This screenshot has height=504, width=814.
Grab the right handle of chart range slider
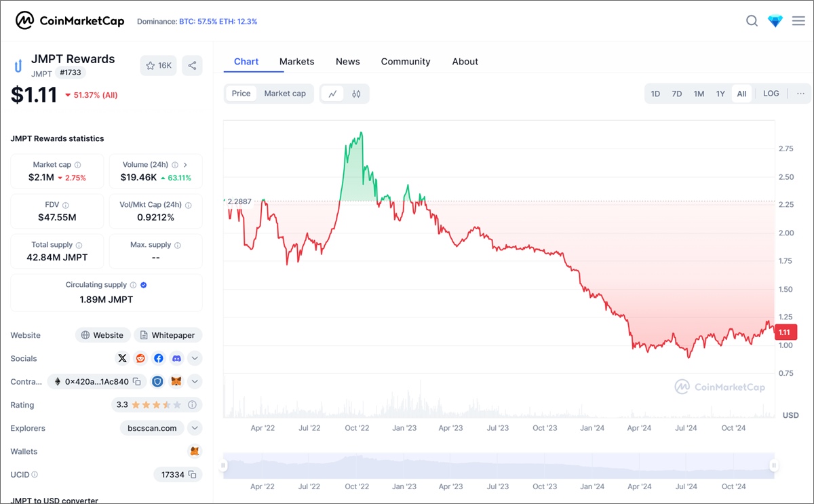coord(773,465)
